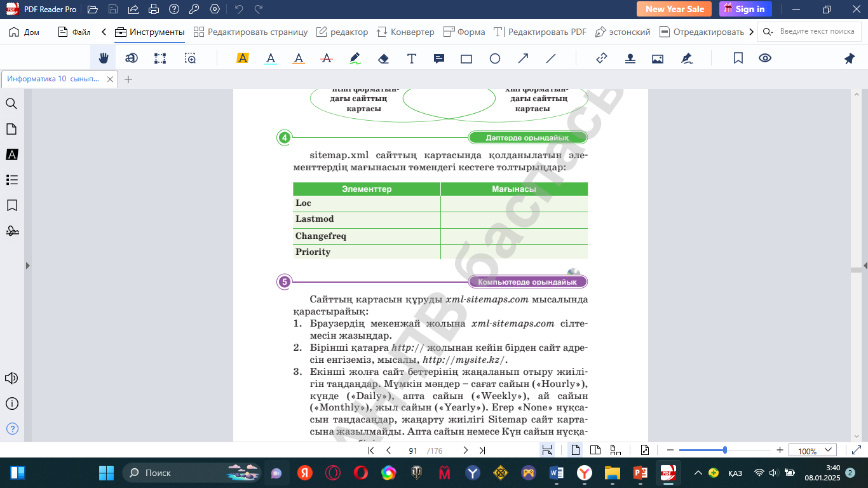868x488 pixels.
Task: Open the outline panel in sidebar
Action: click(11, 180)
